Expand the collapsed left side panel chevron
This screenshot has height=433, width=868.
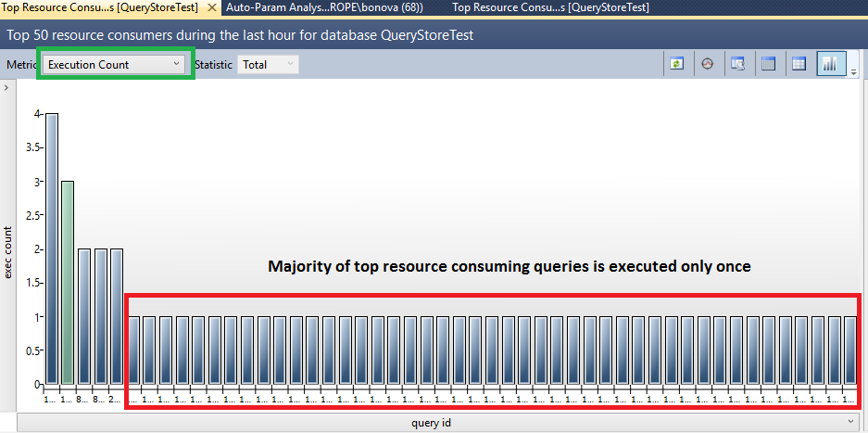[x=7, y=87]
